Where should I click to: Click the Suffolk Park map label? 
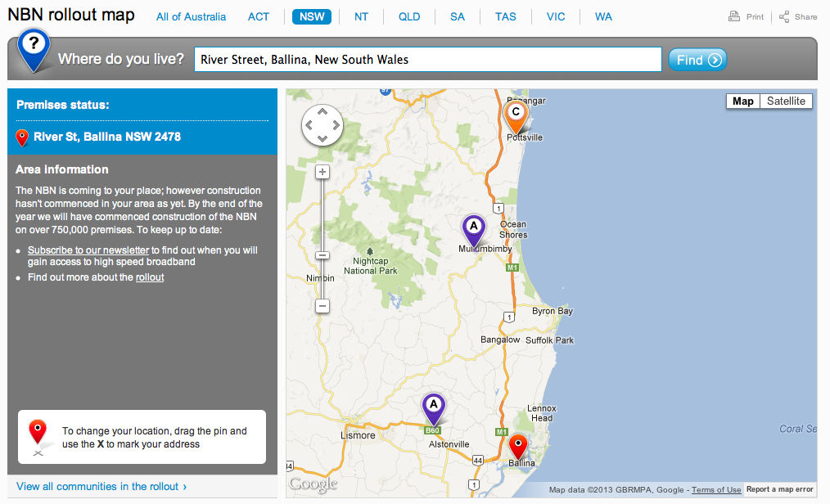pyautogui.click(x=549, y=340)
